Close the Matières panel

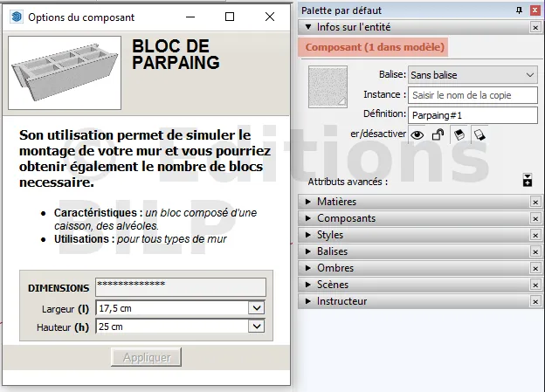coord(535,202)
